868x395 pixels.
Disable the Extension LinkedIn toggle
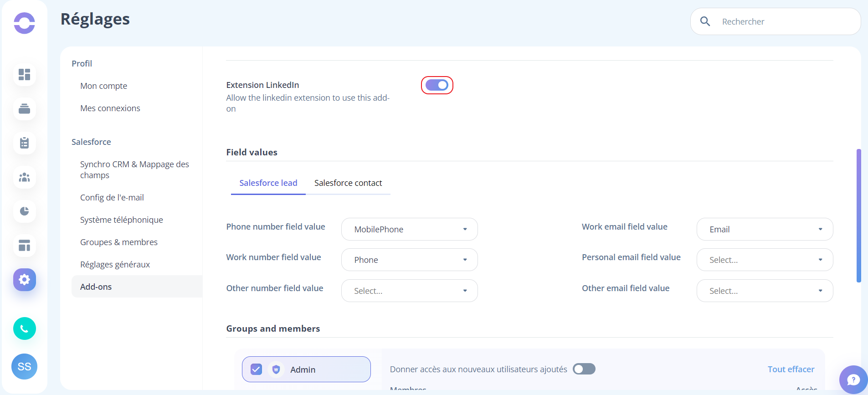(x=437, y=85)
